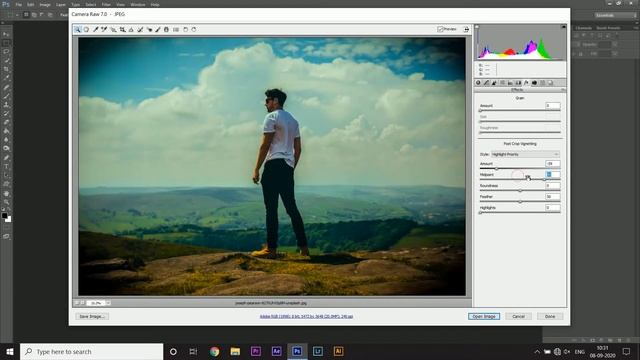The width and height of the screenshot is (640, 360).
Task: Select the Adjustment Brush tool
Action: click(x=158, y=29)
